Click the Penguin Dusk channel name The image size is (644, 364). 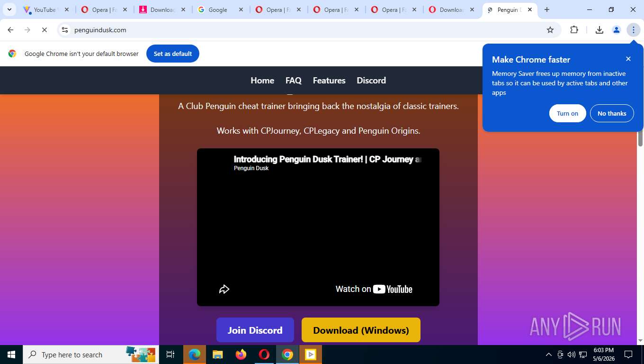[x=251, y=168]
